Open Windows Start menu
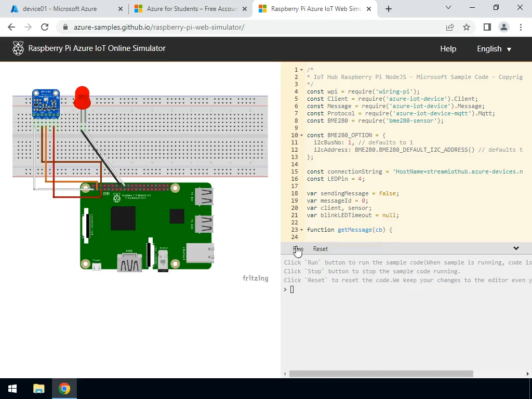 [x=12, y=389]
